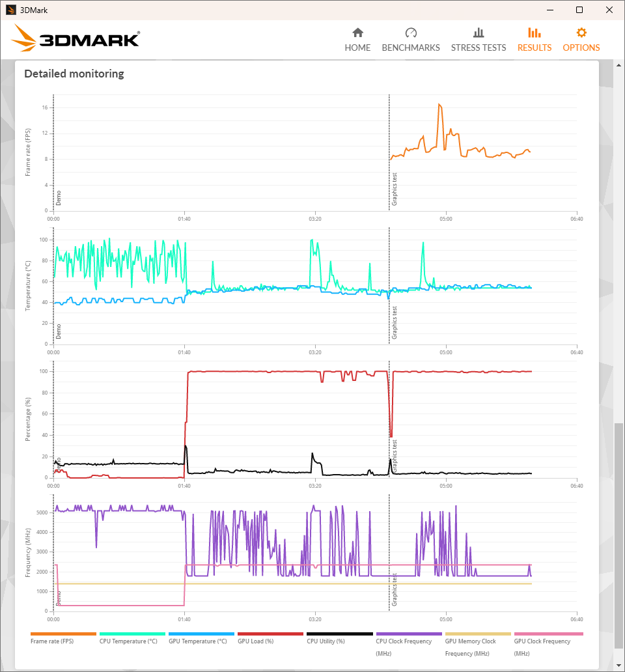Click the CPU Clock Frequency purple swatch
Image resolution: width=625 pixels, height=672 pixels.
coord(409,634)
